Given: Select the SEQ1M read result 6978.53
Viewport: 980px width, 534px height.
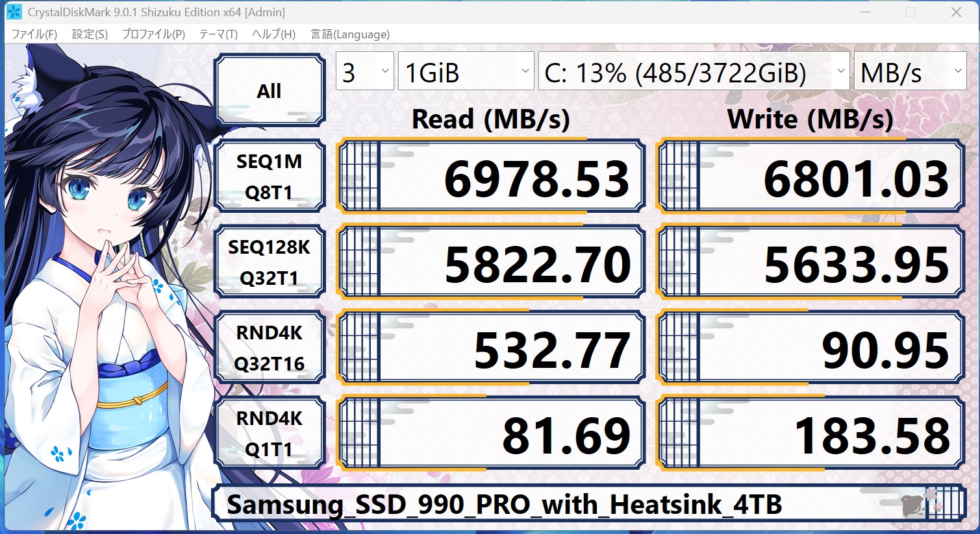Looking at the screenshot, I should coord(491,176).
